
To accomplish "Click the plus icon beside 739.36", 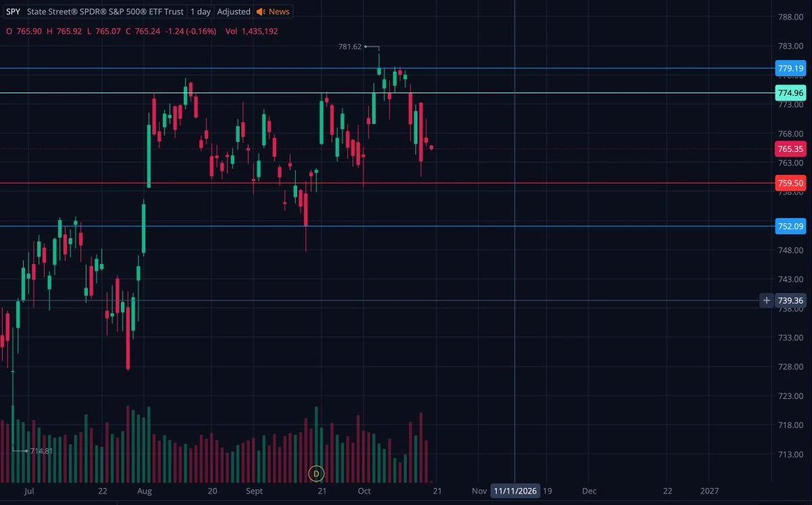I will coord(767,300).
